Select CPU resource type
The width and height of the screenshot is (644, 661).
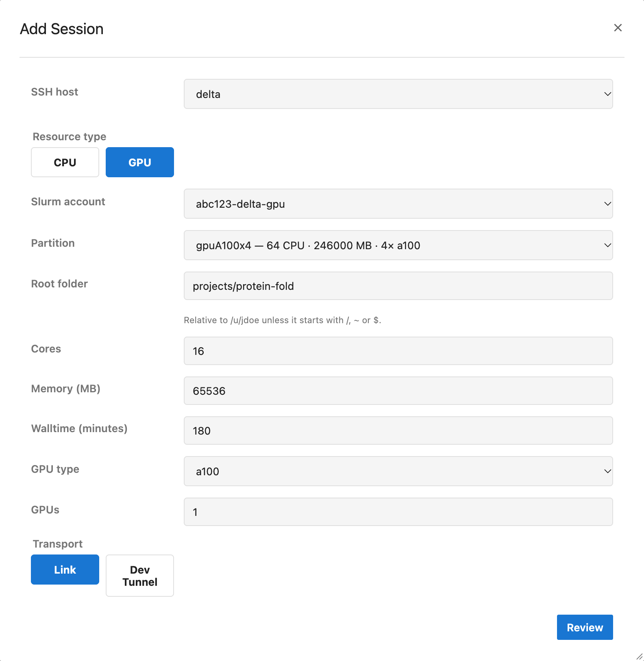coord(65,162)
